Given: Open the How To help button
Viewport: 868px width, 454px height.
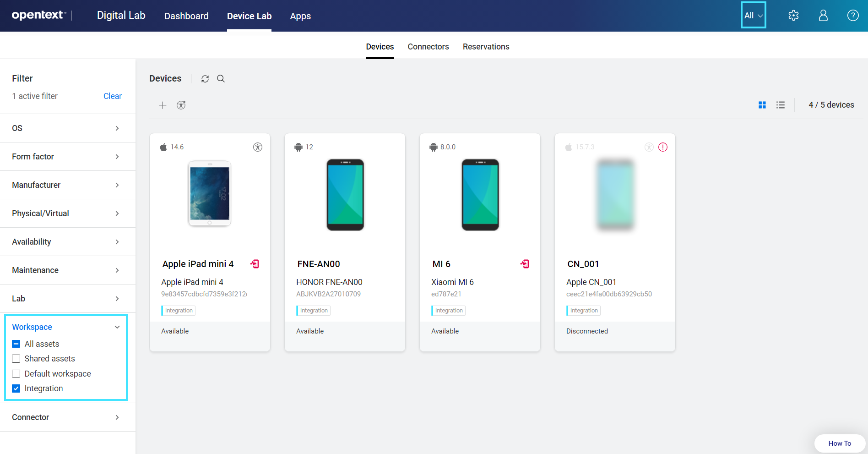Looking at the screenshot, I should [840, 443].
